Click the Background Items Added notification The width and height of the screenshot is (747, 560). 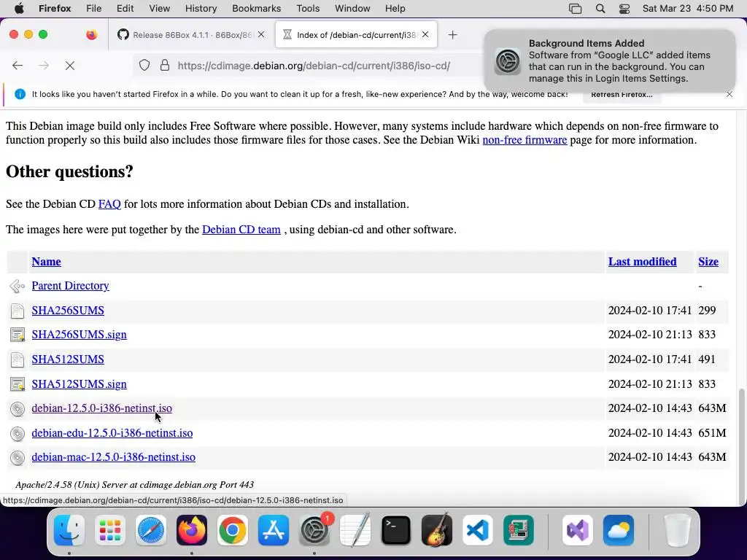pos(610,61)
